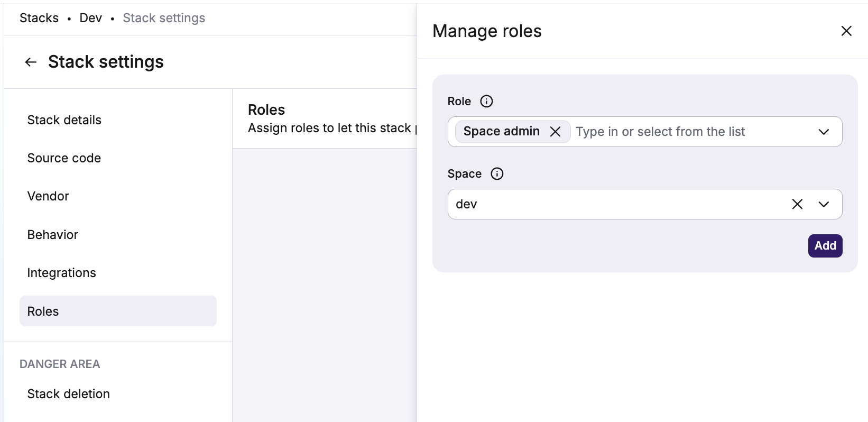Click the info icon next to Role
The image size is (868, 422).
[486, 102]
